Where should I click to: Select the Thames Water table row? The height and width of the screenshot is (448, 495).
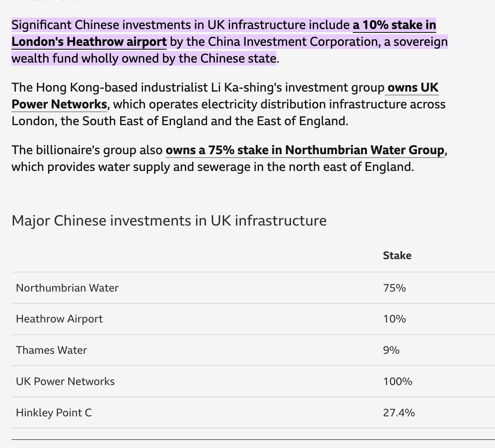pyautogui.click(x=253, y=350)
